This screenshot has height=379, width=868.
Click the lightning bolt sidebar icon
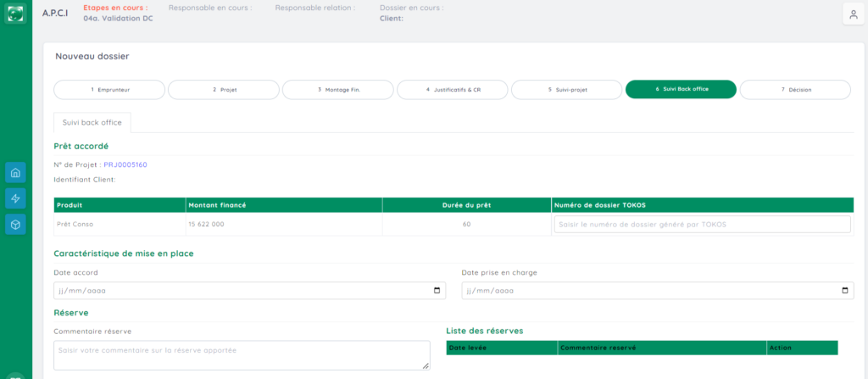pos(15,198)
